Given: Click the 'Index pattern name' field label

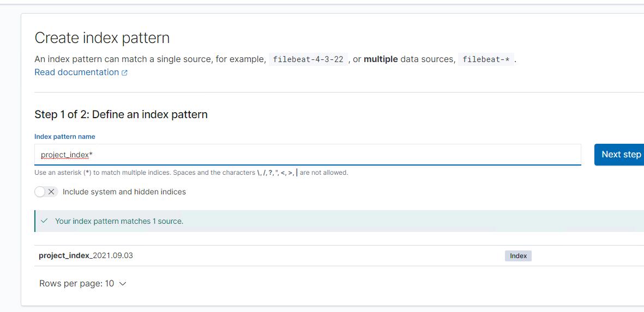Looking at the screenshot, I should coord(65,137).
